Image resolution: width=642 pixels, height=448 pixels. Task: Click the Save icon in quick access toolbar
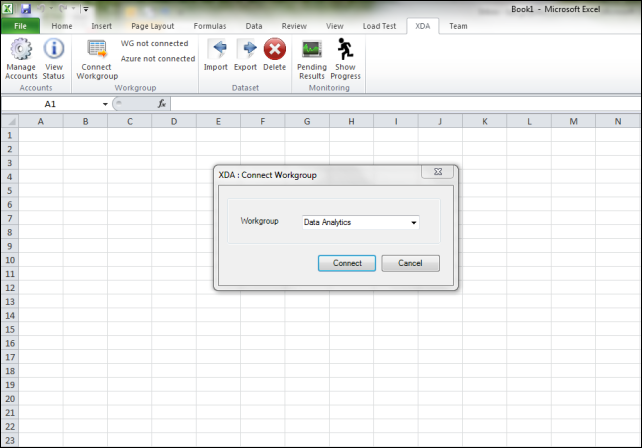pyautogui.click(x=26, y=9)
